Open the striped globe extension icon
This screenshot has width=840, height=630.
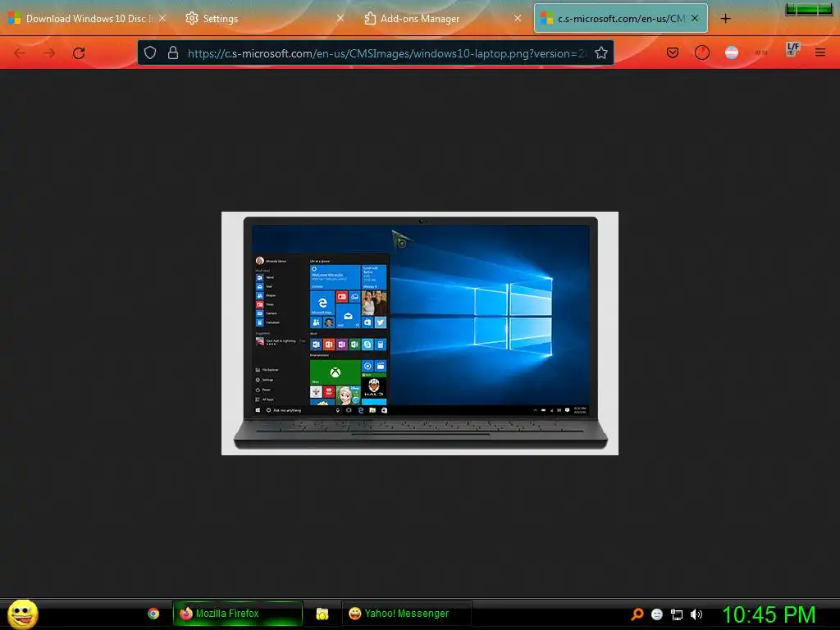732,52
